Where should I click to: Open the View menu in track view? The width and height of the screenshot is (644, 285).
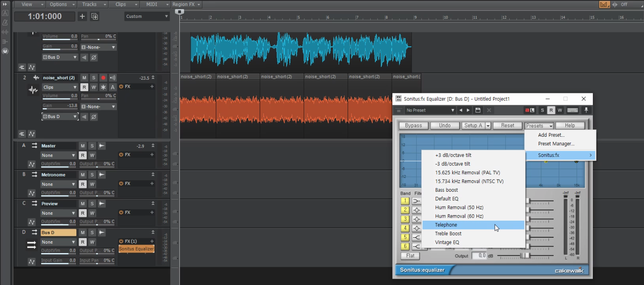[x=30, y=4]
